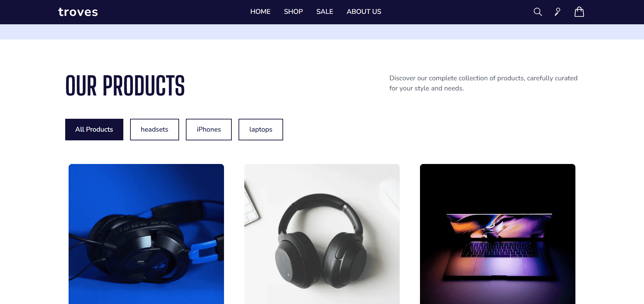Click the keyboard in the laptop image

coord(499,250)
